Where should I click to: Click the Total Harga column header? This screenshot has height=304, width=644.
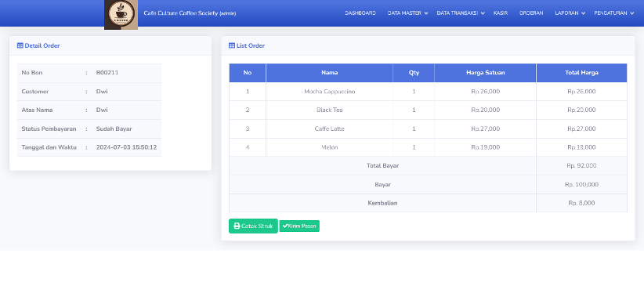[x=581, y=73]
